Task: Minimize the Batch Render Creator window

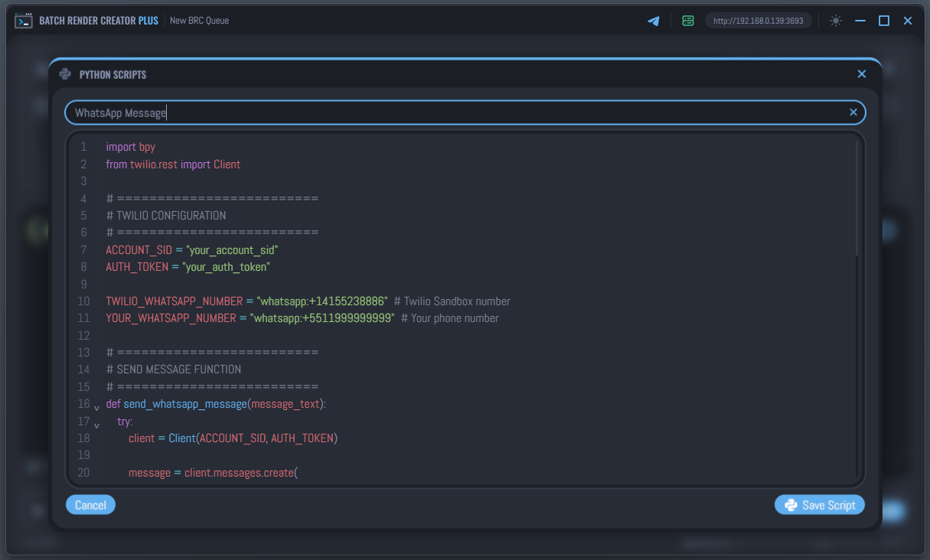Action: (x=860, y=21)
